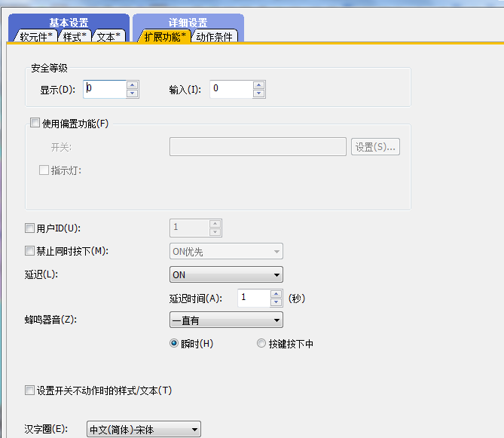
Task: Click the 显示(D) security level input field
Action: pyautogui.click(x=104, y=89)
